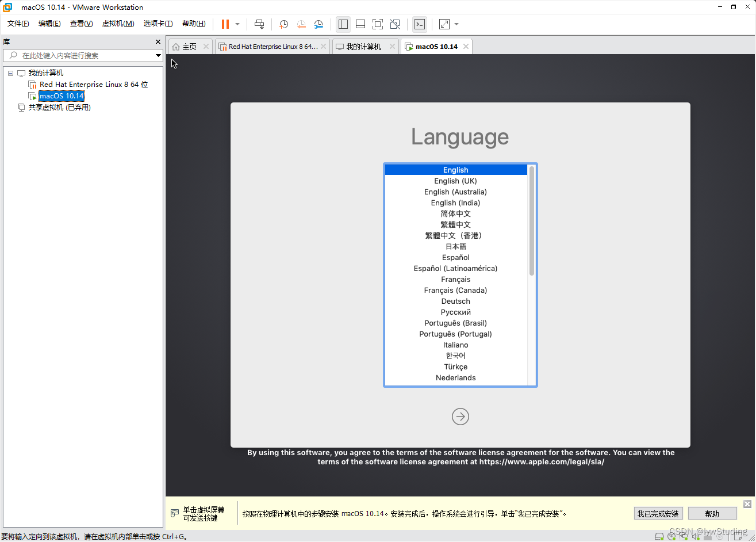Pause the running virtual machine

click(225, 24)
